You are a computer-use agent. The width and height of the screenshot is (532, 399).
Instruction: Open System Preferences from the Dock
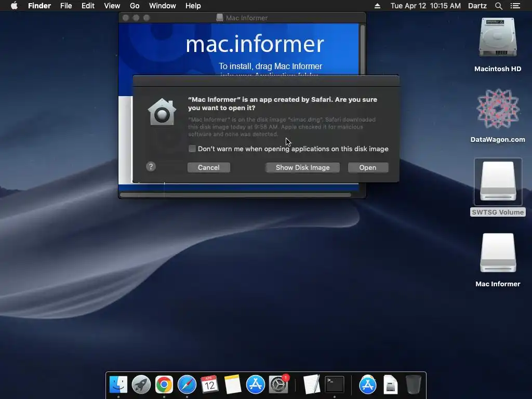[x=278, y=384]
